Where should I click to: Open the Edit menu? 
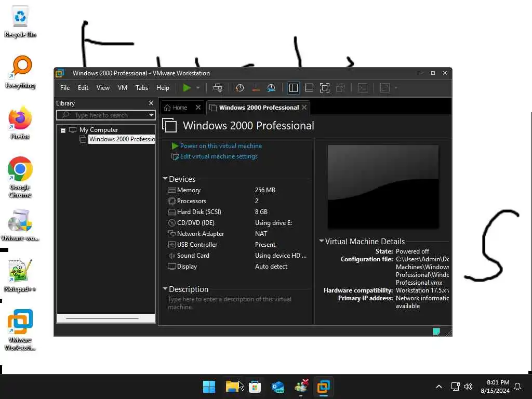click(x=83, y=88)
